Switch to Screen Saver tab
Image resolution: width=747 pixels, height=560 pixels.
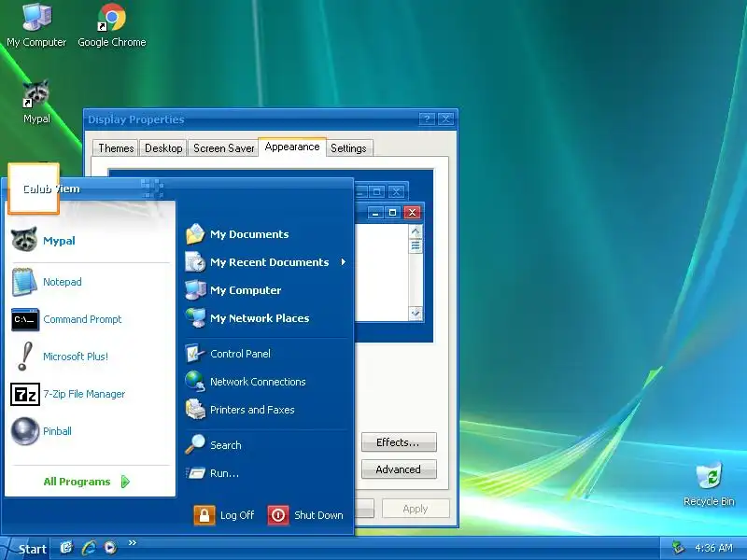click(223, 148)
